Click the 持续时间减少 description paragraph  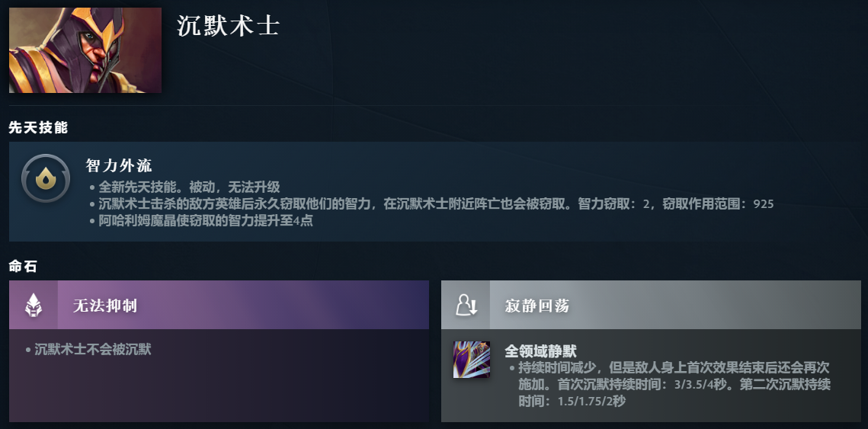click(x=674, y=384)
